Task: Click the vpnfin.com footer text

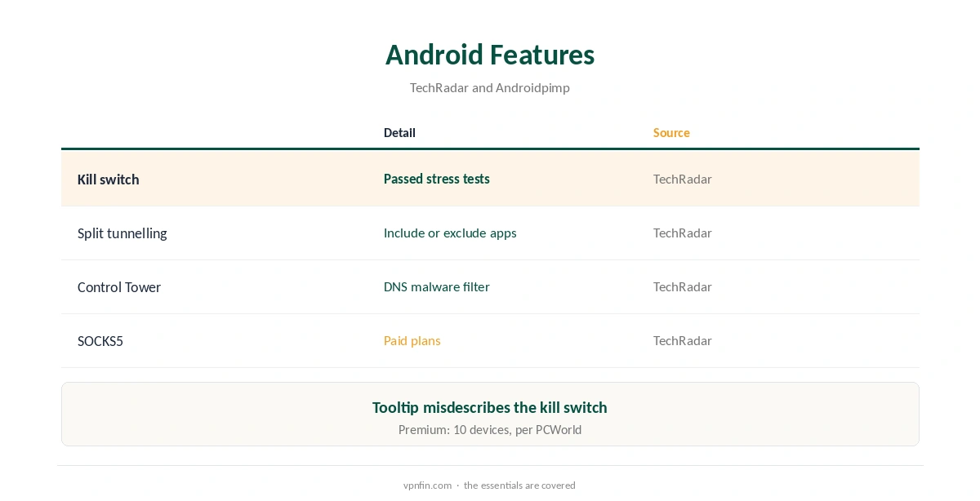Action: click(427, 485)
